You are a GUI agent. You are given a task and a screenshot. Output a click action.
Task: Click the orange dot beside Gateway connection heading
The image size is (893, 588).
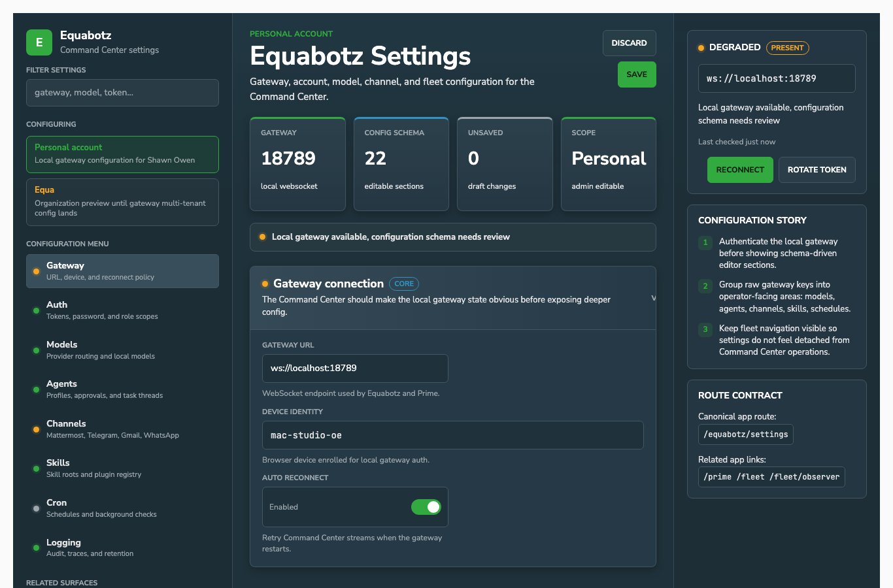point(265,284)
